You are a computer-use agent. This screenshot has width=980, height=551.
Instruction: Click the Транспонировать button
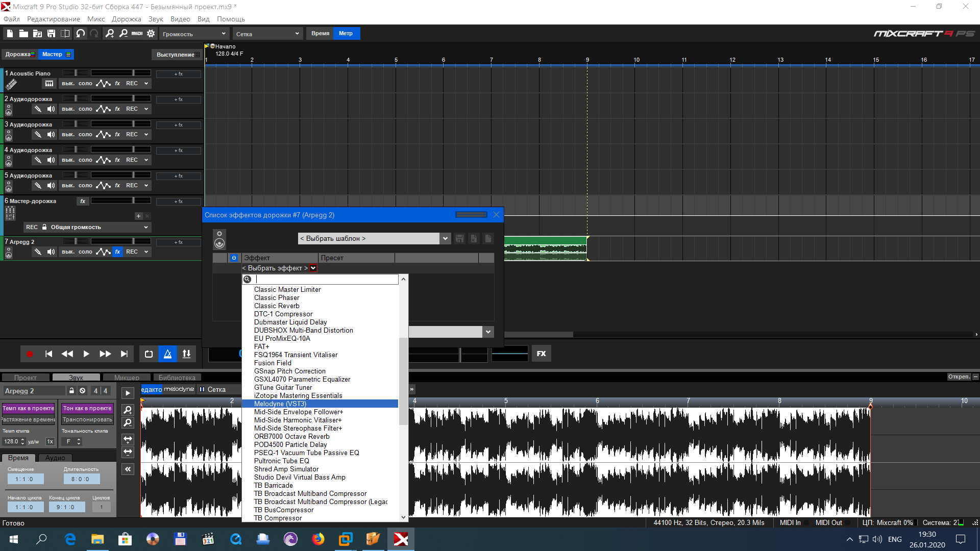87,419
